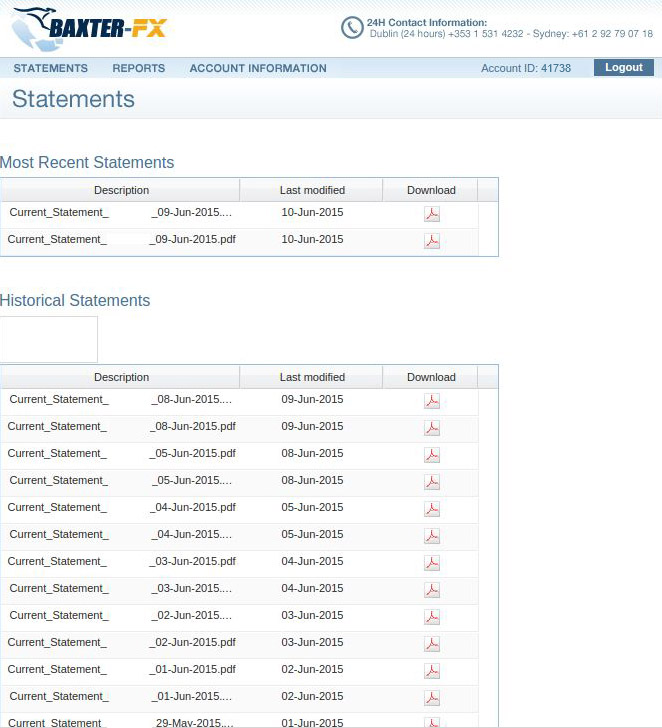Image resolution: width=662 pixels, height=728 pixels.
Task: Download PDF for truncated 08-Jun-2015.... statement
Action: point(432,402)
